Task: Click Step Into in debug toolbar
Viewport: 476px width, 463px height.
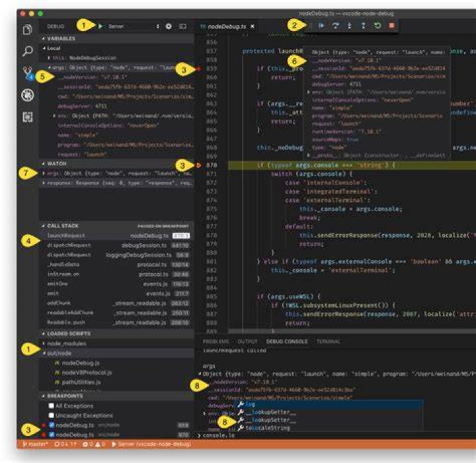Action: pyautogui.click(x=350, y=26)
